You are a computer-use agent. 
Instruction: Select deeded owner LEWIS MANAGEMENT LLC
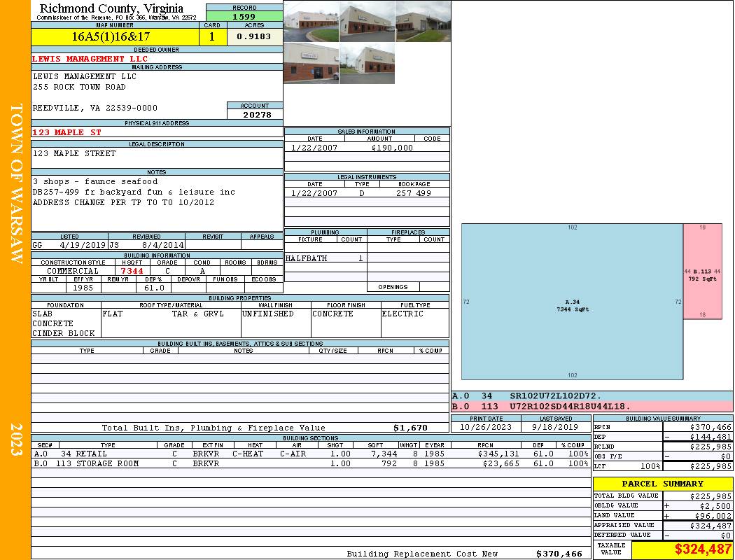tap(90, 59)
